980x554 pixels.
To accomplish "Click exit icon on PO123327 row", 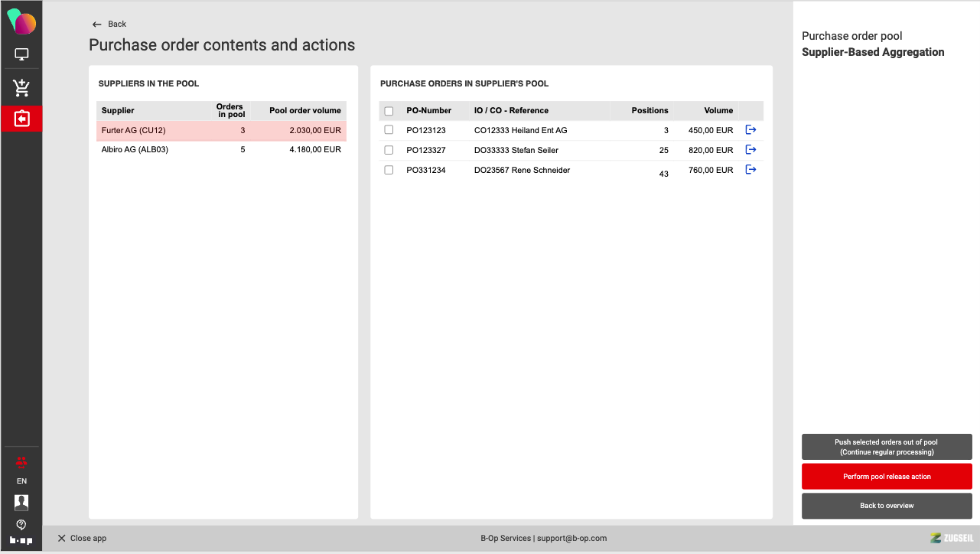I will [x=750, y=150].
